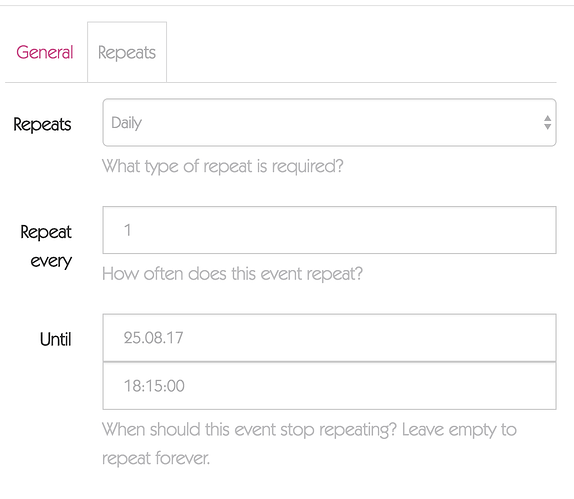This screenshot has height=499, width=574.
Task: Click the 18:15:00 time value
Action: (154, 386)
